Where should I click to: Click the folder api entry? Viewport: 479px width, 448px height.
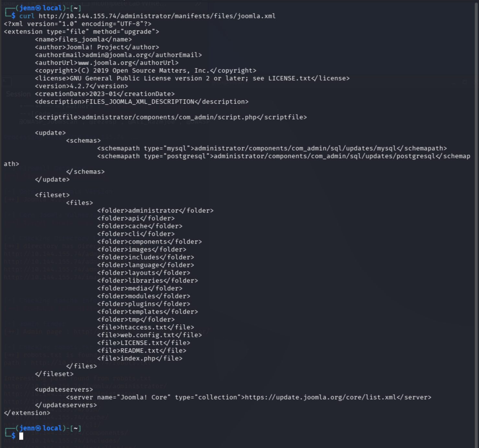click(x=136, y=218)
